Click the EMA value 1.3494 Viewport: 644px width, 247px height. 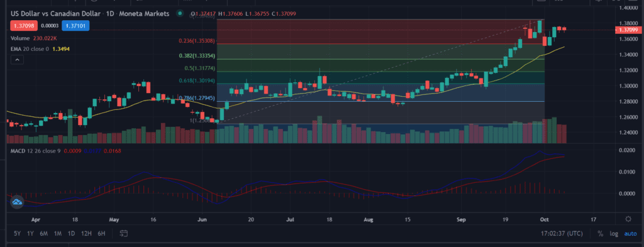pyautogui.click(x=60, y=48)
